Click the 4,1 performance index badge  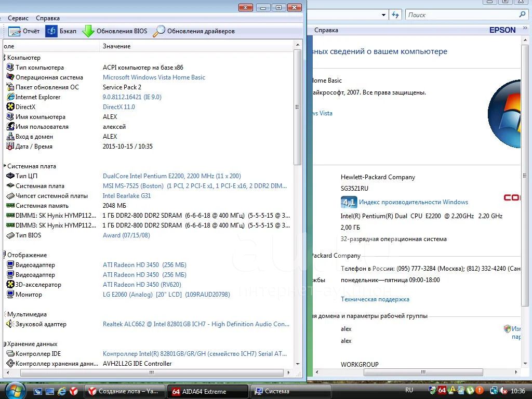pyautogui.click(x=349, y=202)
